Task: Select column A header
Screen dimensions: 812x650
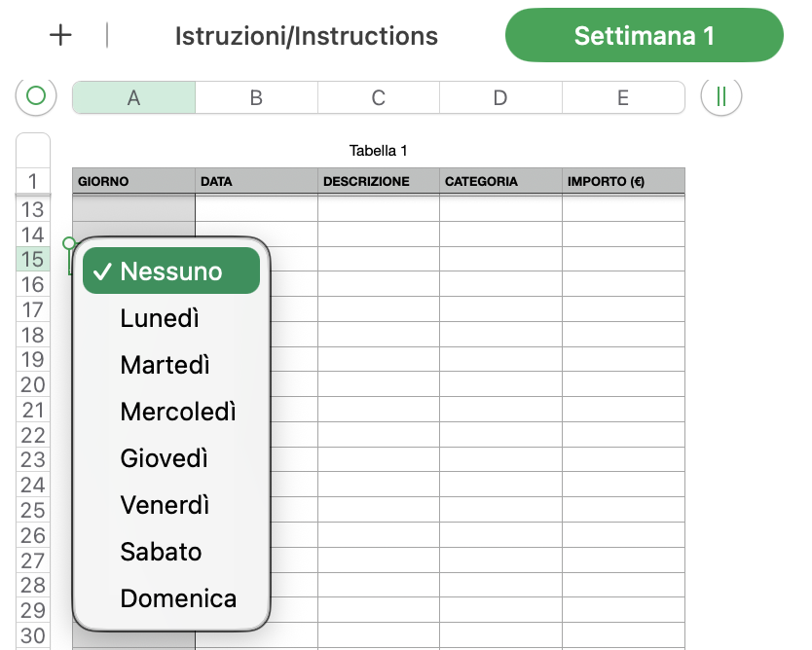Action: pos(133,97)
